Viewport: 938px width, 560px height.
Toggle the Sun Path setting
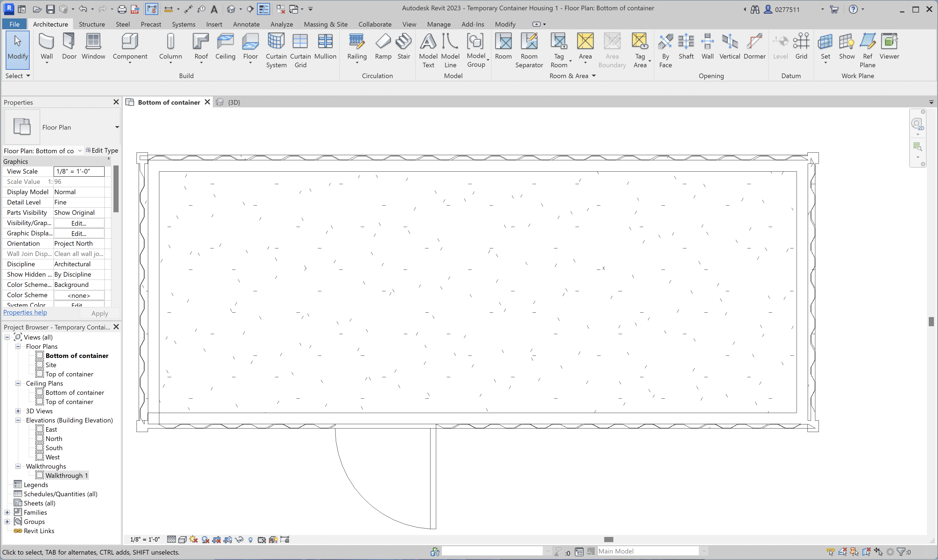[194, 539]
